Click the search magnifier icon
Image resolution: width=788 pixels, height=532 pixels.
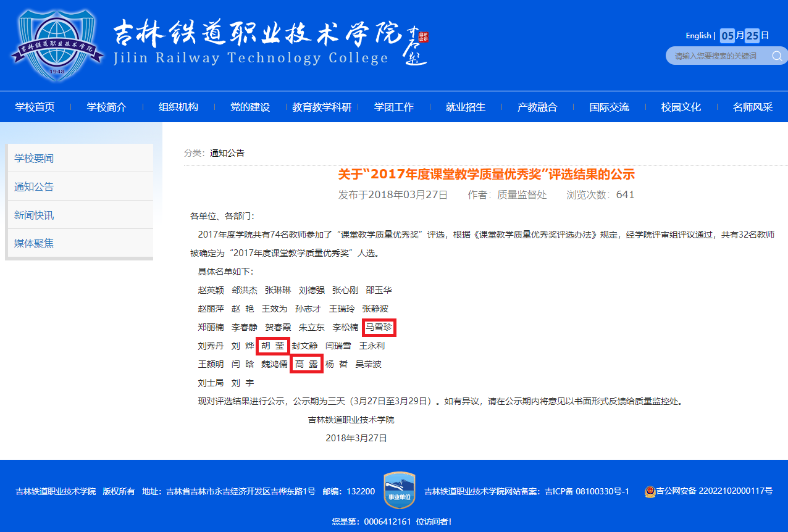778,56
